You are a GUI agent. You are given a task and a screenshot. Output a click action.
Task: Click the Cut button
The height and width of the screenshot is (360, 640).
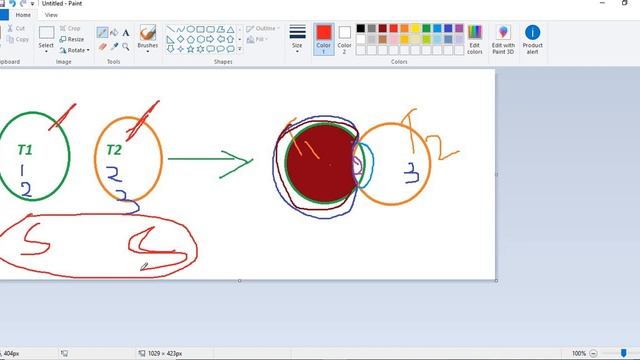point(16,29)
